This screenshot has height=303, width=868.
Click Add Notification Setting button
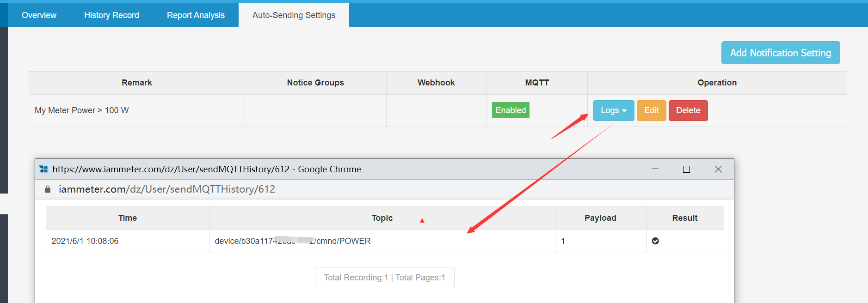pyautogui.click(x=780, y=53)
